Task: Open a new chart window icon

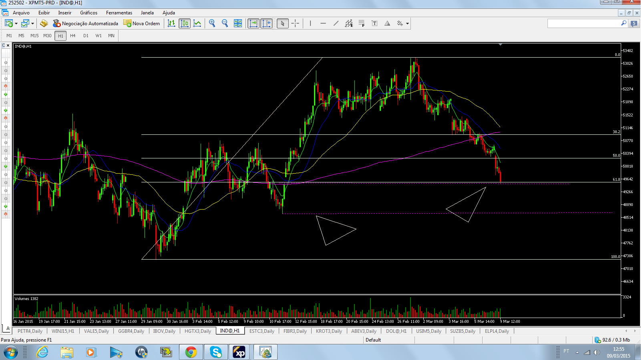Action: tap(8, 24)
